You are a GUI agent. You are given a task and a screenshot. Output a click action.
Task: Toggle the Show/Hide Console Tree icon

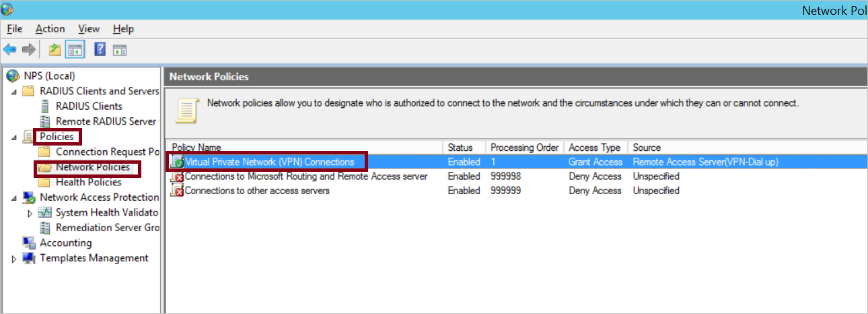[x=75, y=49]
